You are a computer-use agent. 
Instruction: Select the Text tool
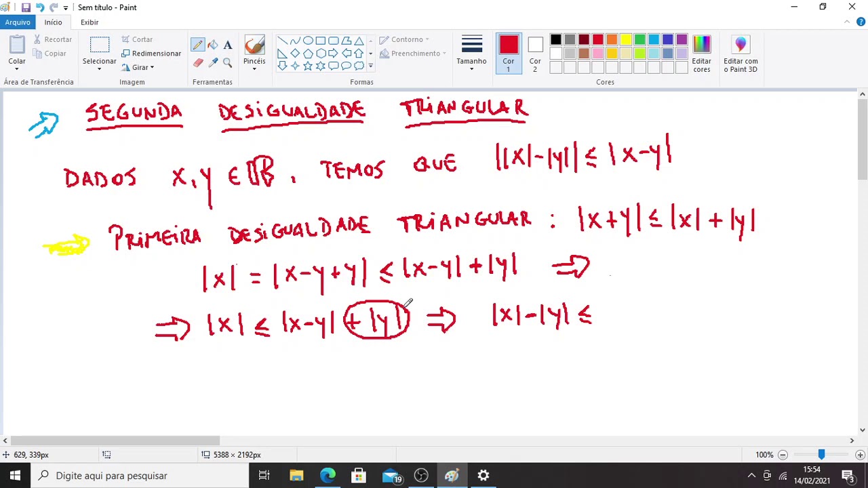pos(228,45)
